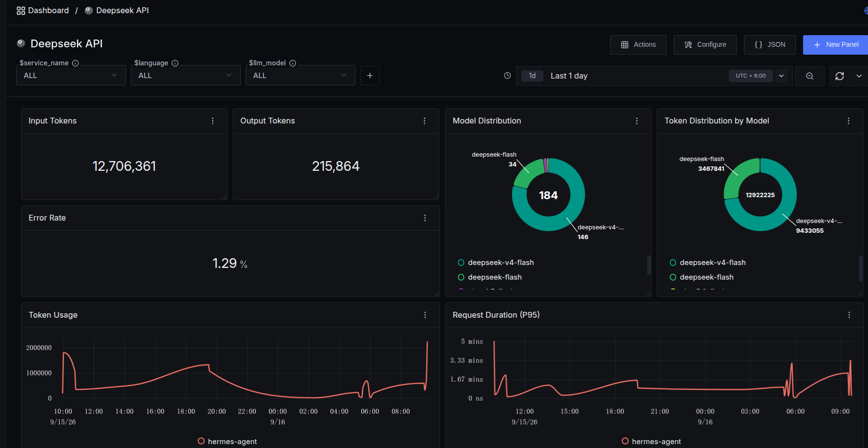Click the 12,706,361 Input Tokens value
868x448 pixels.
tap(124, 166)
